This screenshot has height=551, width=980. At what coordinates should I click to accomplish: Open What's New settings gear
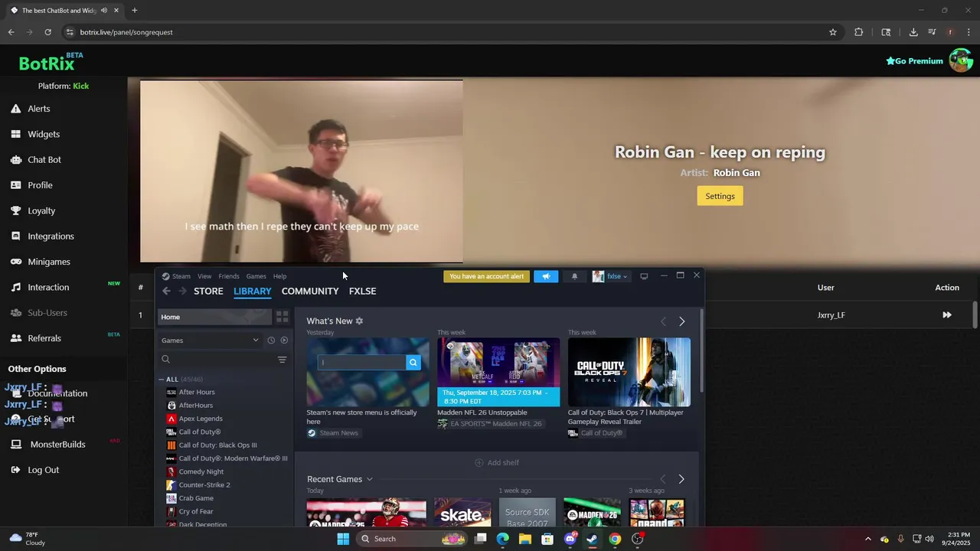coord(359,321)
